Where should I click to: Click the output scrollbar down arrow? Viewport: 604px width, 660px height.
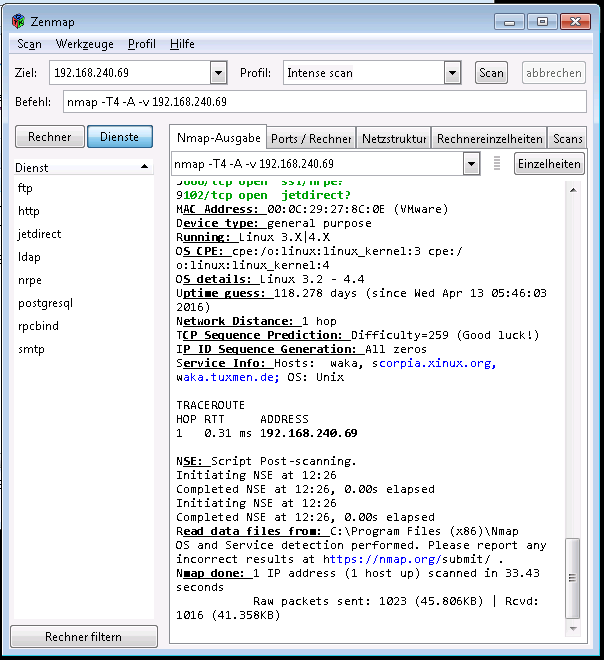click(x=573, y=629)
